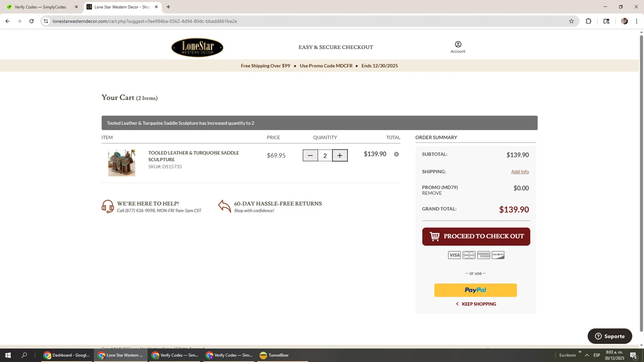The image size is (644, 362).
Task: Click the quantity field showing 2
Action: tap(325, 155)
